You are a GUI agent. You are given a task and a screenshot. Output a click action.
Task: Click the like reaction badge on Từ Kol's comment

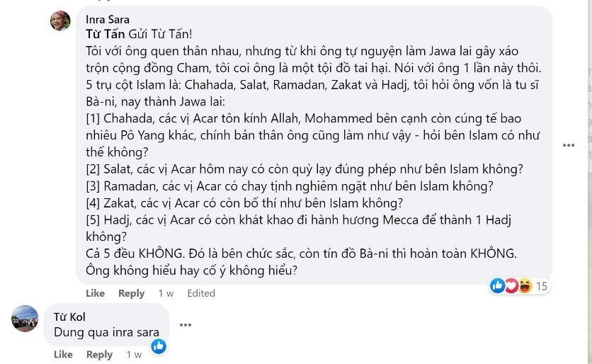click(x=159, y=346)
